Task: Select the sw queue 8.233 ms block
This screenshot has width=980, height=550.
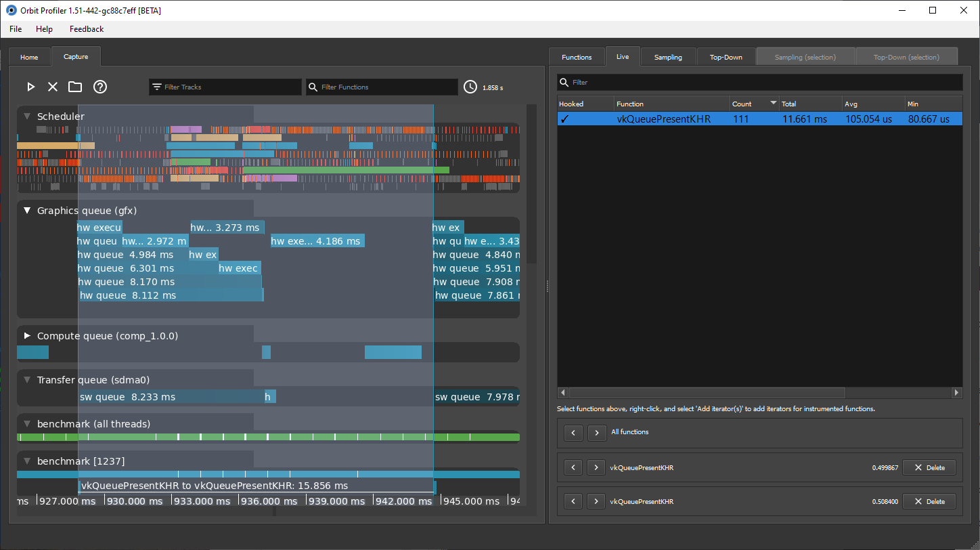Action: (172, 397)
